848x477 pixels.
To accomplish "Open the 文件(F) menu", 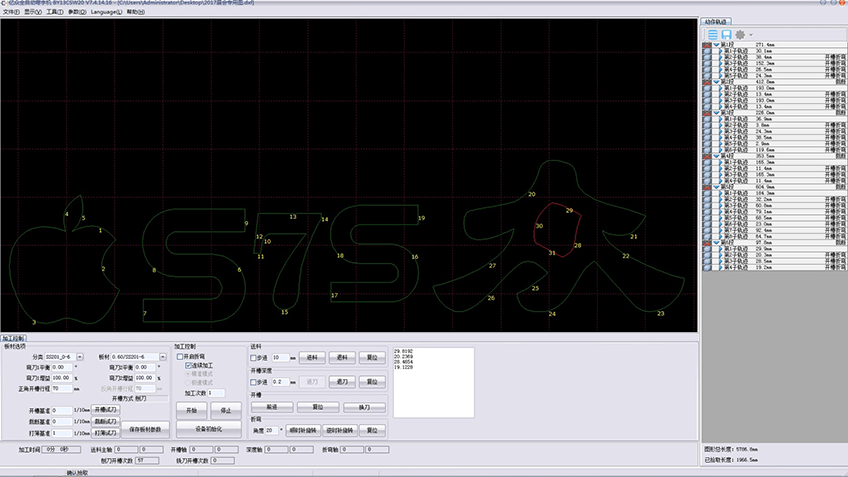I will [10, 12].
